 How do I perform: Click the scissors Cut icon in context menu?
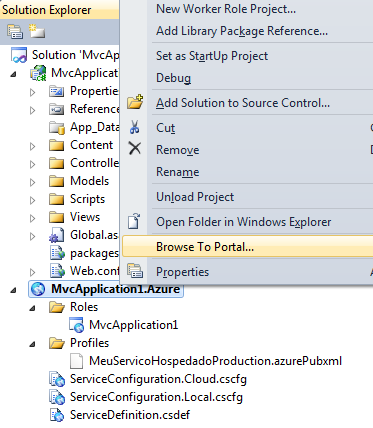click(x=135, y=127)
